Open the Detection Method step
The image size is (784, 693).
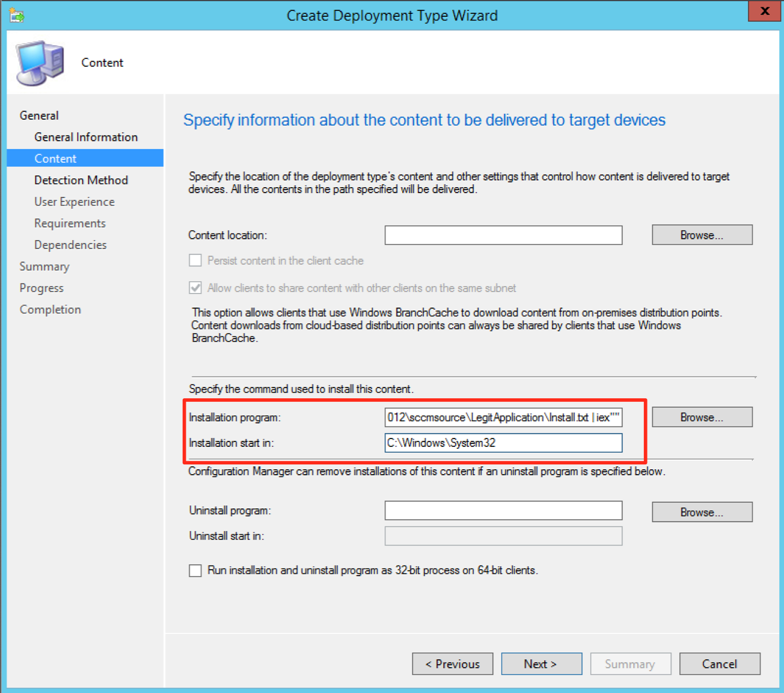point(81,180)
